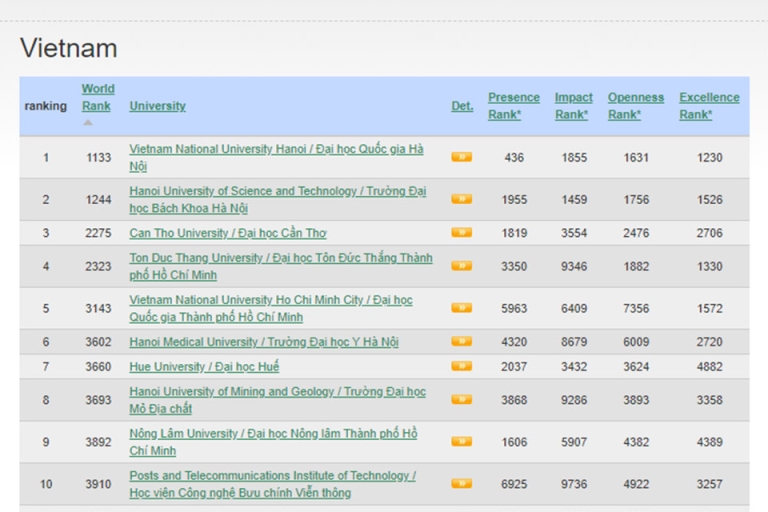Click the ranking column header
The width and height of the screenshot is (768, 512).
46,106
